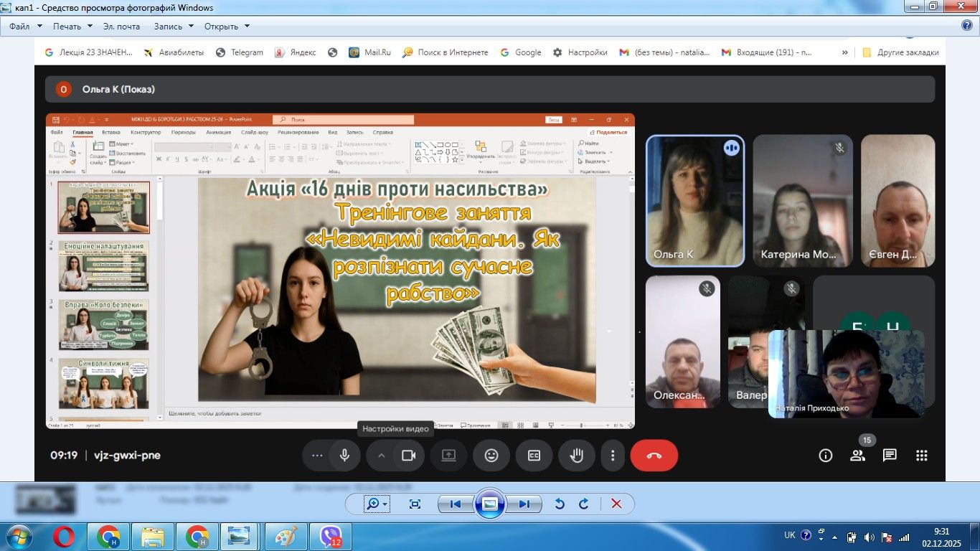This screenshot has width=980, height=551.
Task: Show photo at actual size
Action: (x=415, y=504)
